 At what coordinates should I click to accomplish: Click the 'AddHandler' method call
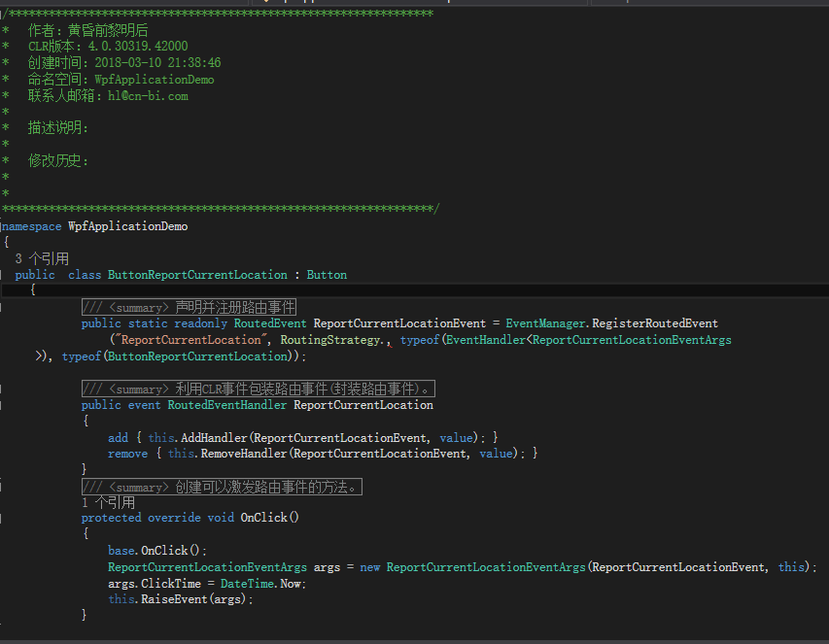[214, 437]
